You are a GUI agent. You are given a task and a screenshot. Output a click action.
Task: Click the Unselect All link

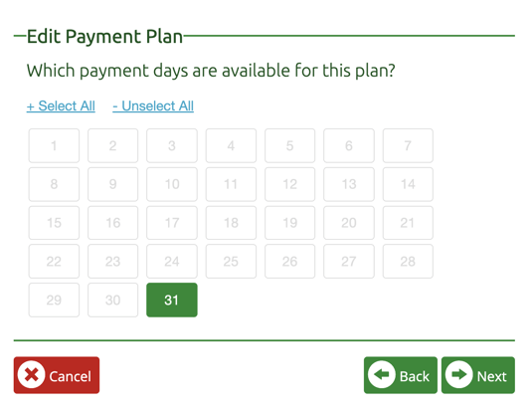click(x=153, y=105)
